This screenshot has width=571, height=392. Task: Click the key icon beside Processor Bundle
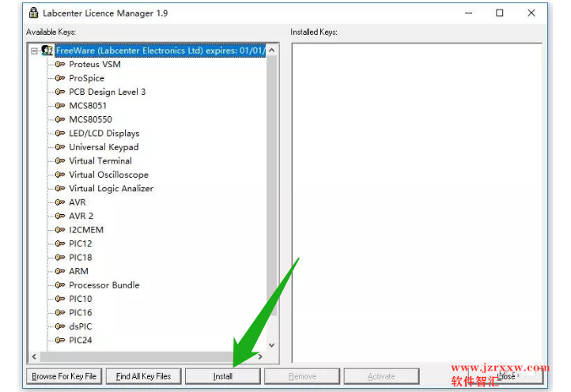tap(60, 285)
